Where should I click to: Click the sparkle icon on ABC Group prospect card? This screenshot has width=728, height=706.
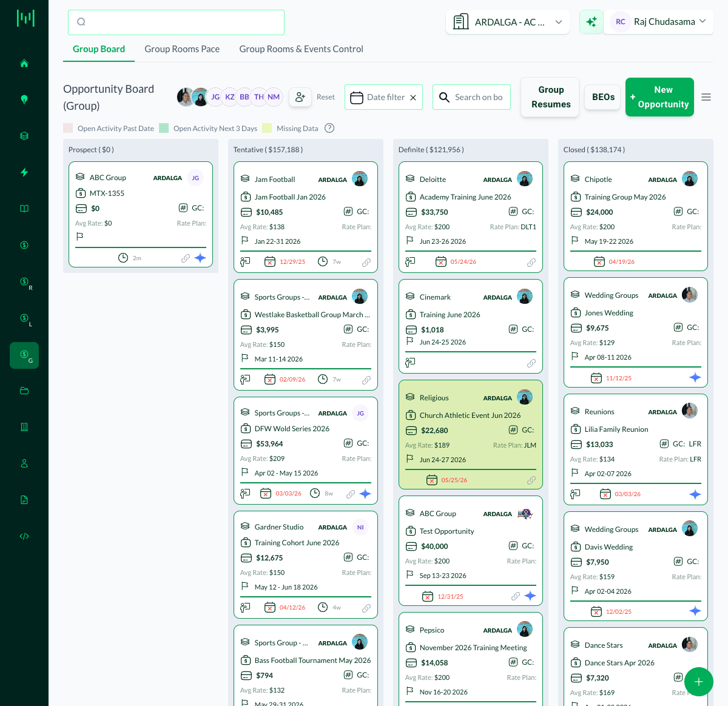tap(200, 258)
